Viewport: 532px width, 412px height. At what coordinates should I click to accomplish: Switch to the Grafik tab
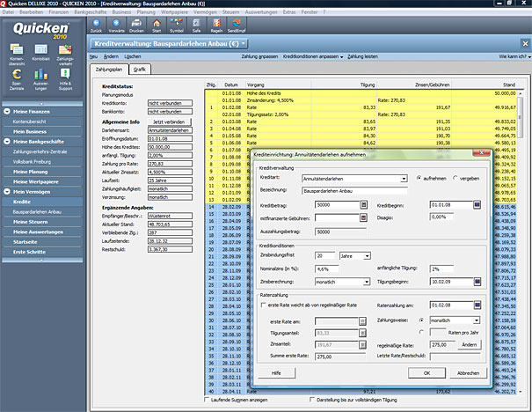pyautogui.click(x=140, y=68)
